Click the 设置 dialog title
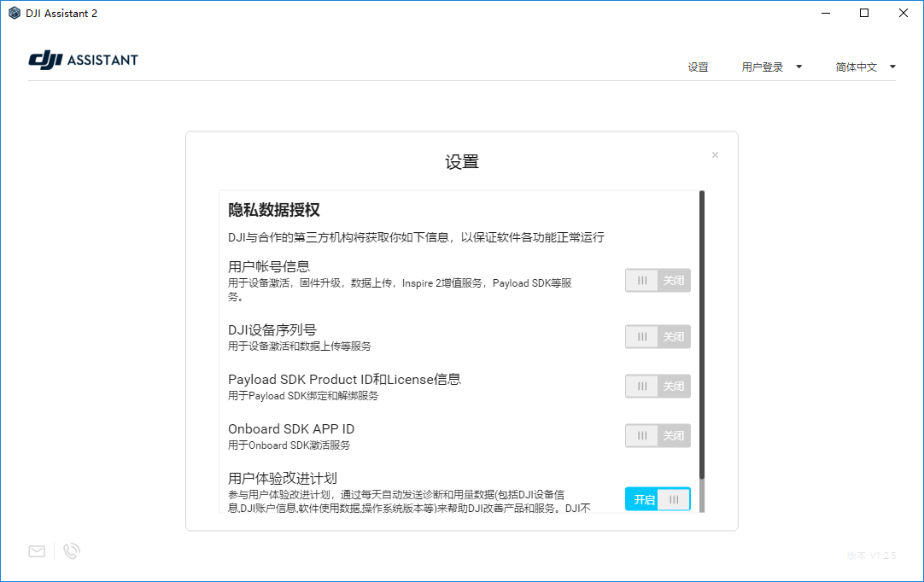Screen dimensions: 924x582 [x=462, y=162]
